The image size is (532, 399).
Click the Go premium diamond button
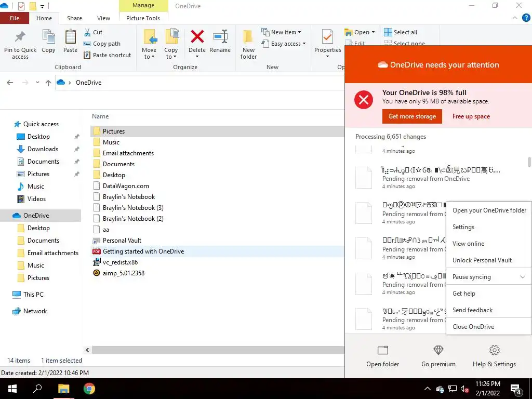tap(438, 356)
